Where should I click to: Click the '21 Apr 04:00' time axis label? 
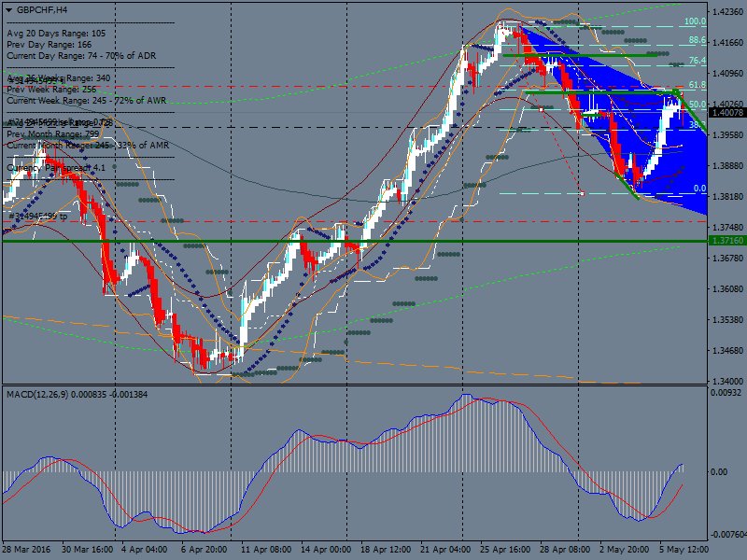tap(445, 549)
